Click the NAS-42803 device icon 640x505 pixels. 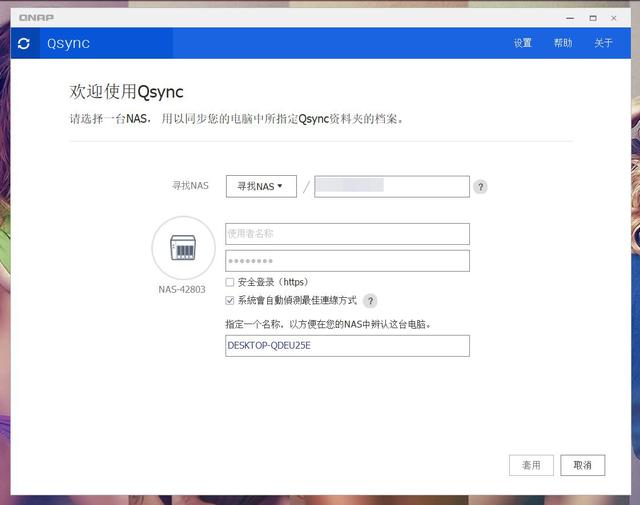tap(183, 247)
